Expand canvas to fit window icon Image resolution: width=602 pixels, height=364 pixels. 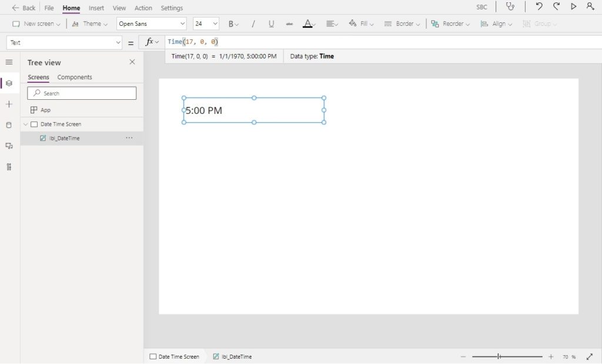(x=590, y=356)
